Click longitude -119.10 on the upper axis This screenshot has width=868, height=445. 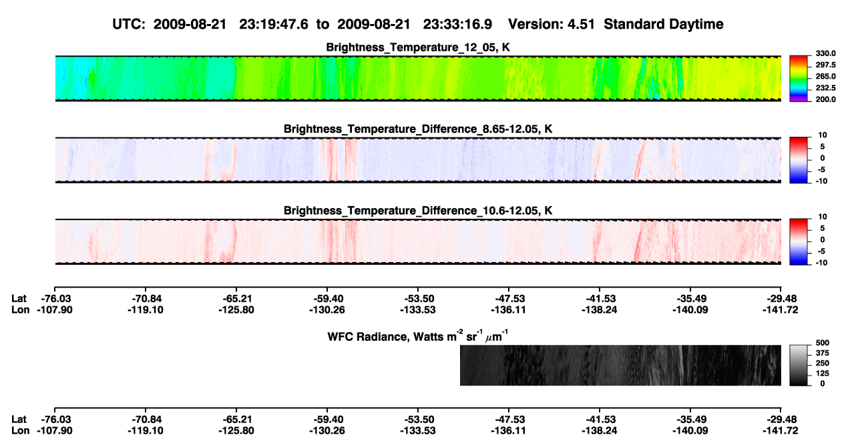[146, 310]
